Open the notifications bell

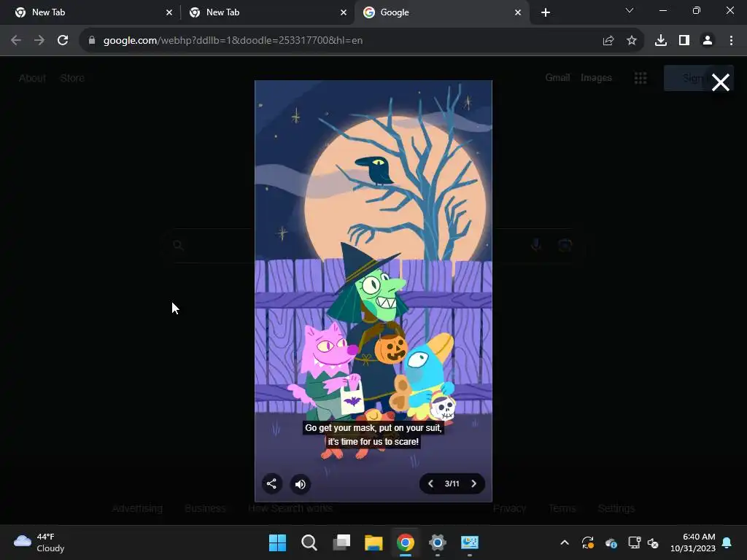click(x=727, y=542)
